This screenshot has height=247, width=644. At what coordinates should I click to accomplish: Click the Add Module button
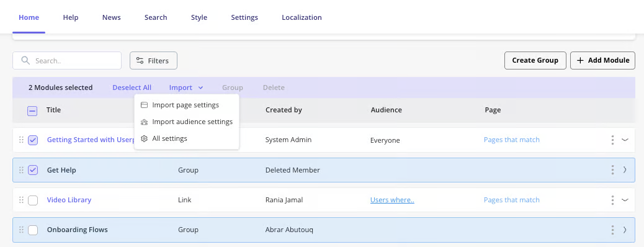[603, 60]
